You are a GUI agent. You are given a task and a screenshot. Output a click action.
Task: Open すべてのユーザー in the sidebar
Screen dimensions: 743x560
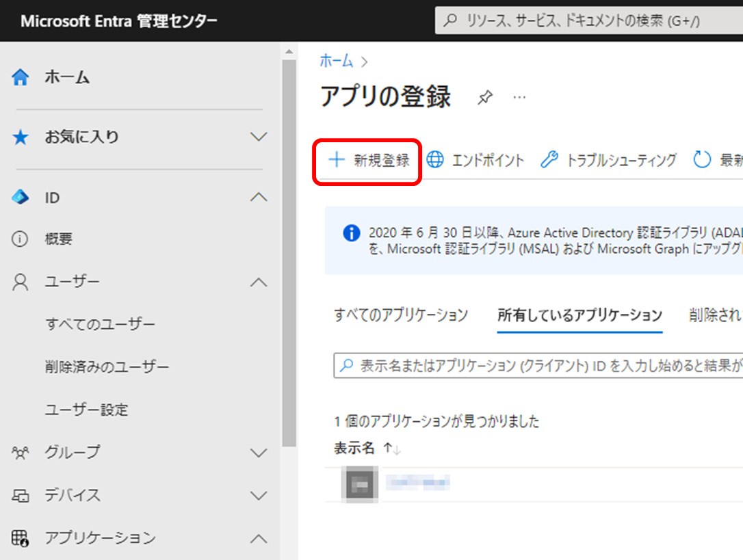(100, 324)
